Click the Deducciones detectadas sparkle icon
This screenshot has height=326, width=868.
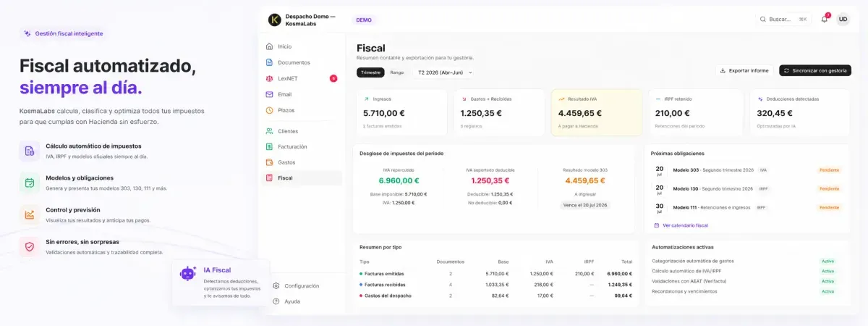click(x=760, y=99)
